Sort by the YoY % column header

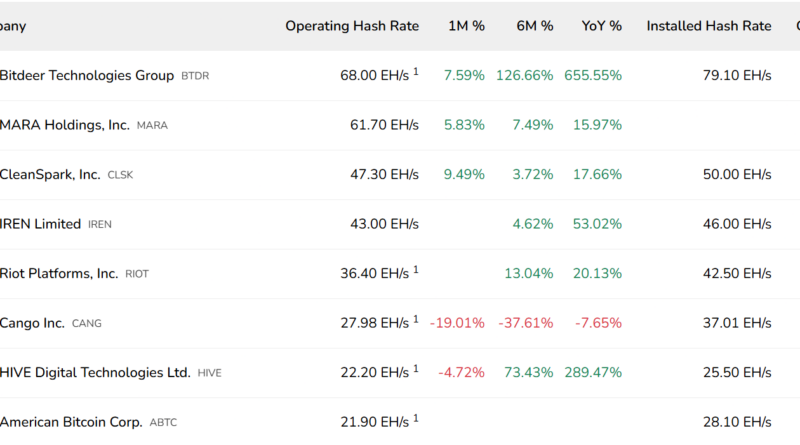[x=602, y=26]
